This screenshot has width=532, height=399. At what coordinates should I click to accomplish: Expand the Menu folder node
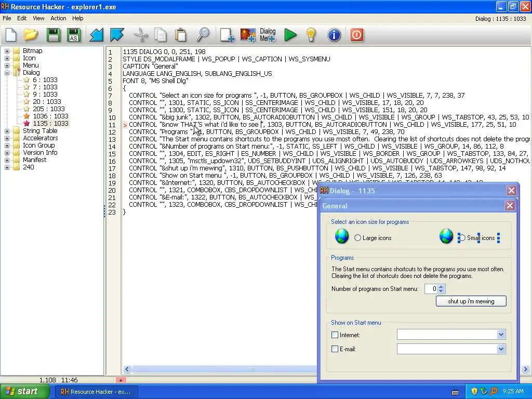coord(7,65)
